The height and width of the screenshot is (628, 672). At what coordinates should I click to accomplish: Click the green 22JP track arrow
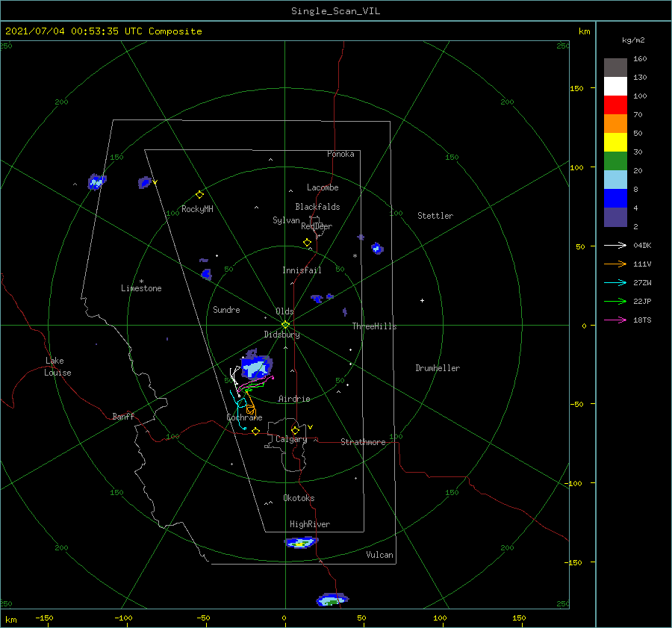tap(615, 302)
